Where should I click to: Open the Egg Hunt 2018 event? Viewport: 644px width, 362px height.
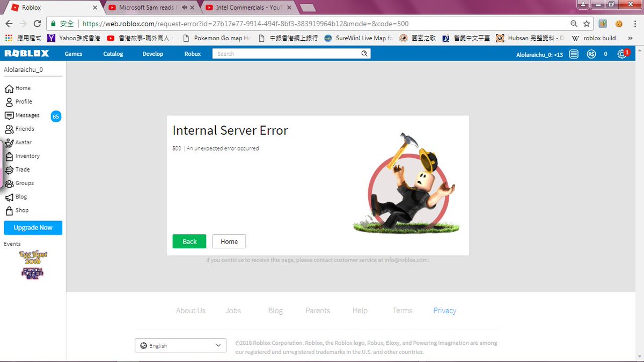(33, 257)
